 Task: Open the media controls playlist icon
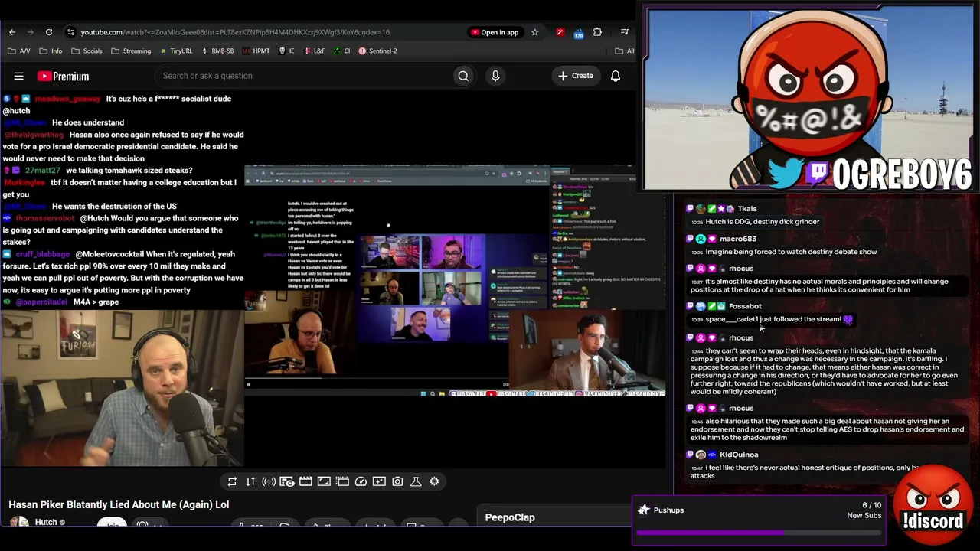(x=626, y=32)
